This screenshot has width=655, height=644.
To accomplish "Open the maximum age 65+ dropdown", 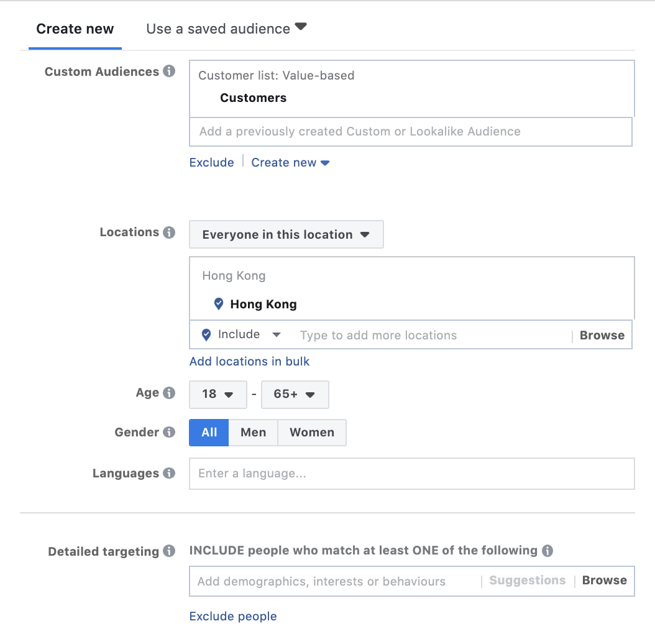I will tap(295, 394).
